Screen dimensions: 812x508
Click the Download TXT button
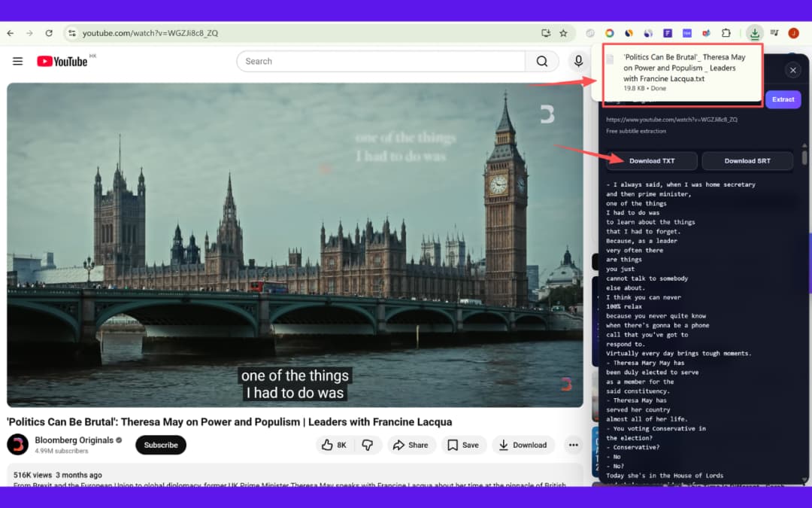652,160
